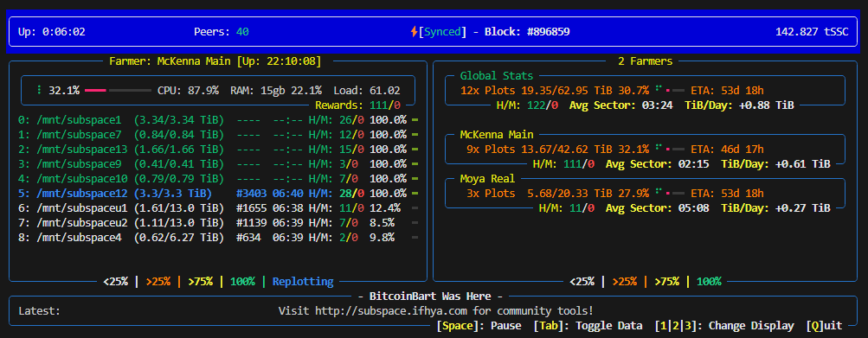Select plot row 8: /mnt/subspace4
The image size is (868, 338).
[x=218, y=238]
